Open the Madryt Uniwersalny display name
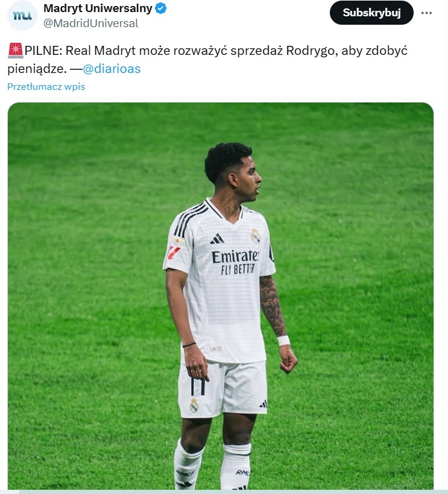The height and width of the screenshot is (494, 448). 98,8
